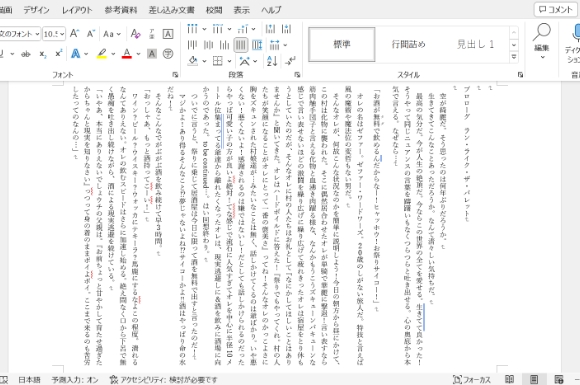
Task: Expand numbered list dropdown arrow
Action: (x=229, y=29)
